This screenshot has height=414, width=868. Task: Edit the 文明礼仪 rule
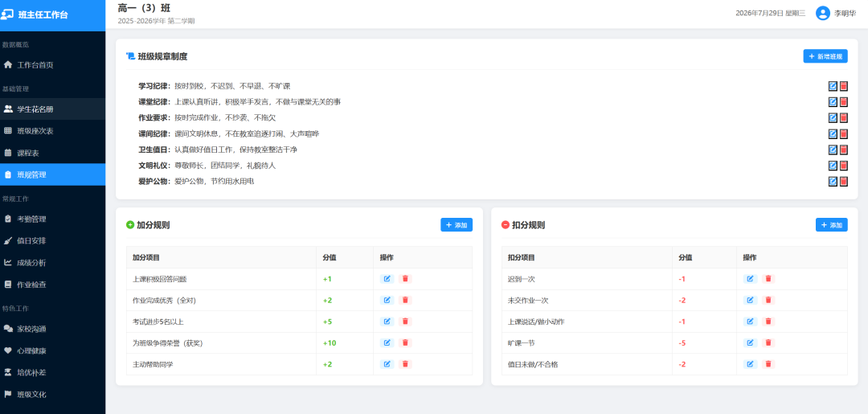tap(833, 166)
